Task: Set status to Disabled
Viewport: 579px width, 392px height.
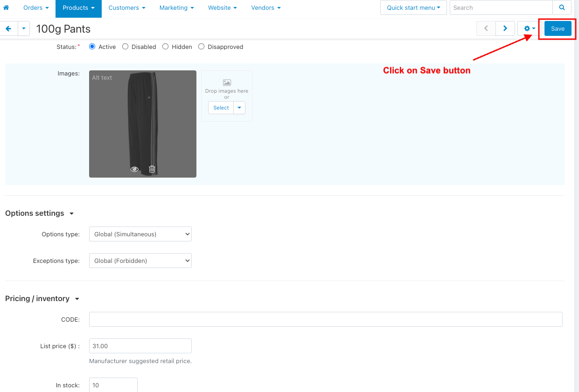Action: (125, 47)
